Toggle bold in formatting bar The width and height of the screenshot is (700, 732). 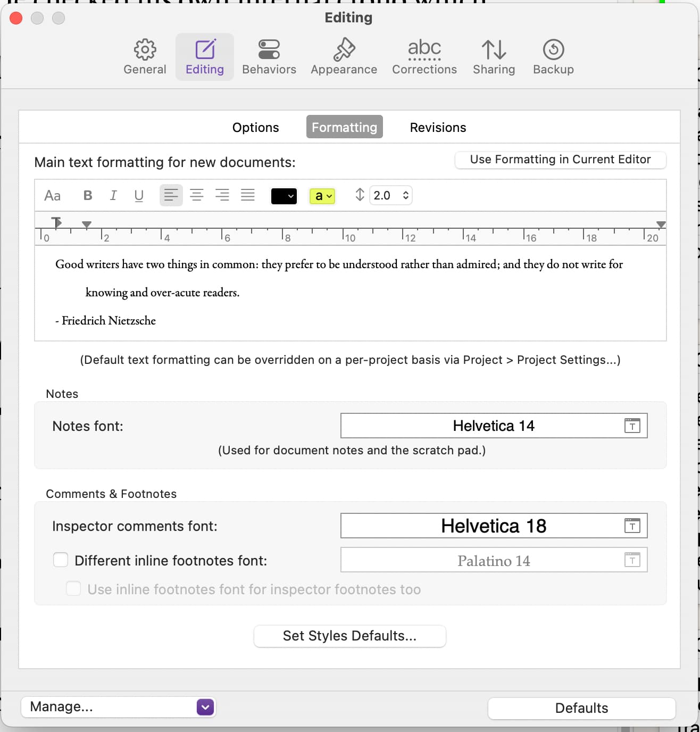pyautogui.click(x=88, y=196)
